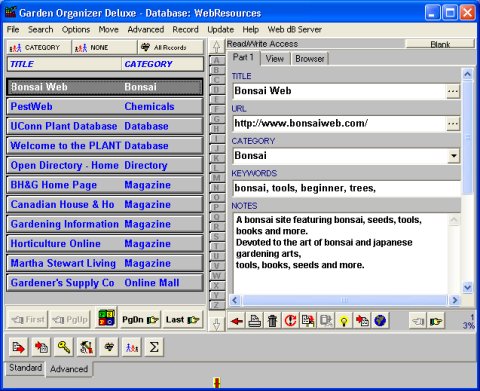Click the CATEGORY column header
This screenshot has width=480, height=391.
[x=162, y=64]
